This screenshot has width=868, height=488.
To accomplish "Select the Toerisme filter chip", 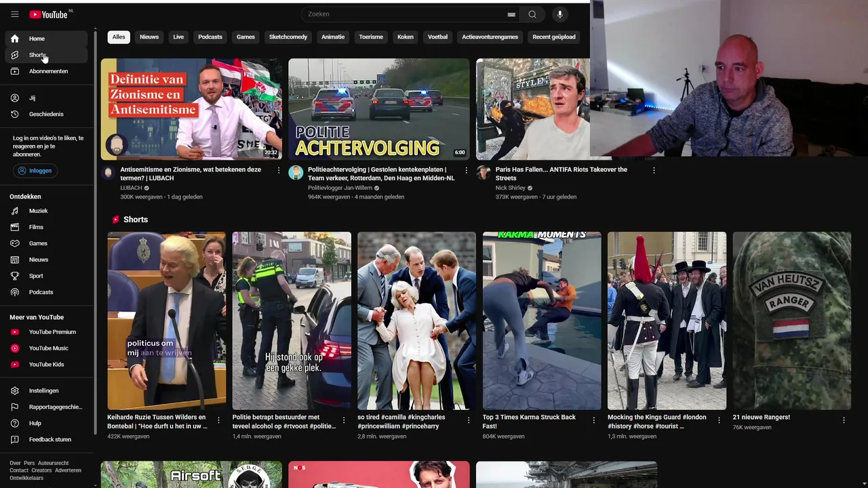I will (371, 37).
